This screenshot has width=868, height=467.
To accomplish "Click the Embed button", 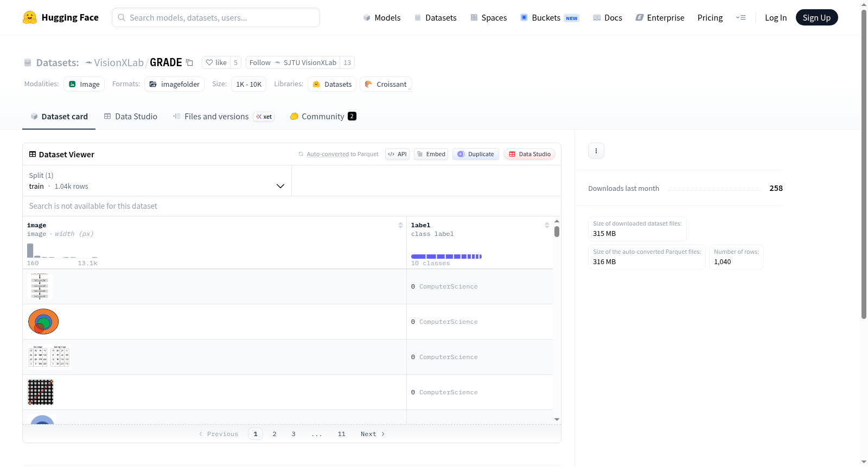I will point(431,154).
